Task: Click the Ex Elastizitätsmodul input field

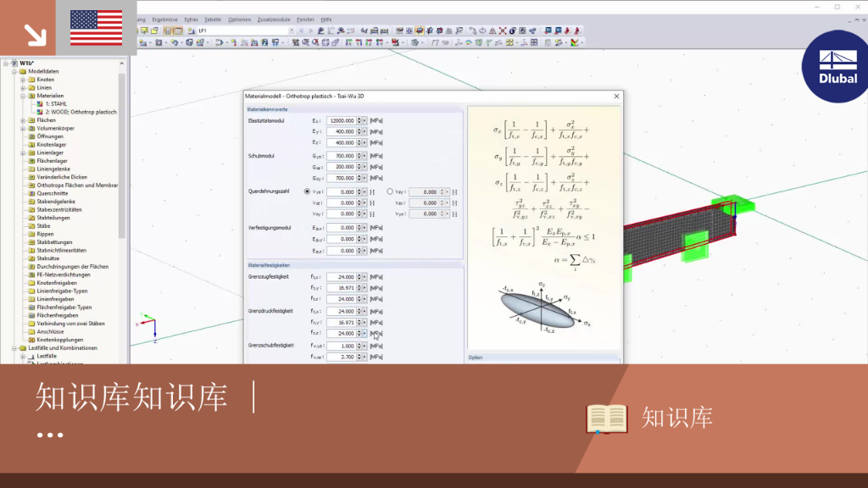Action: click(341, 120)
